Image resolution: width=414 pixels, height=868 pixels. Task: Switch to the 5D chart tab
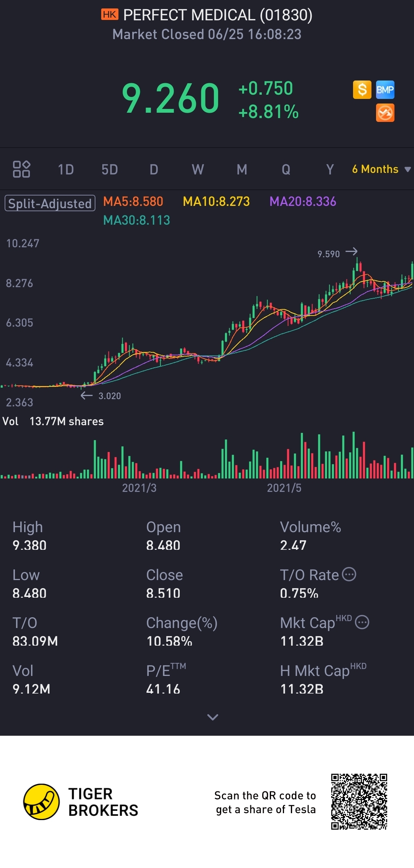[x=110, y=169]
